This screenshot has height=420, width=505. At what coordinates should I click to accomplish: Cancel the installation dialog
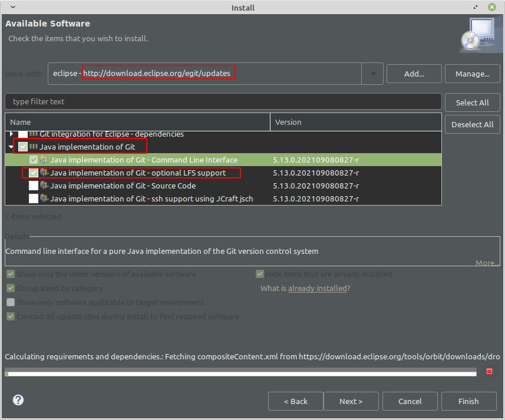coord(410,401)
